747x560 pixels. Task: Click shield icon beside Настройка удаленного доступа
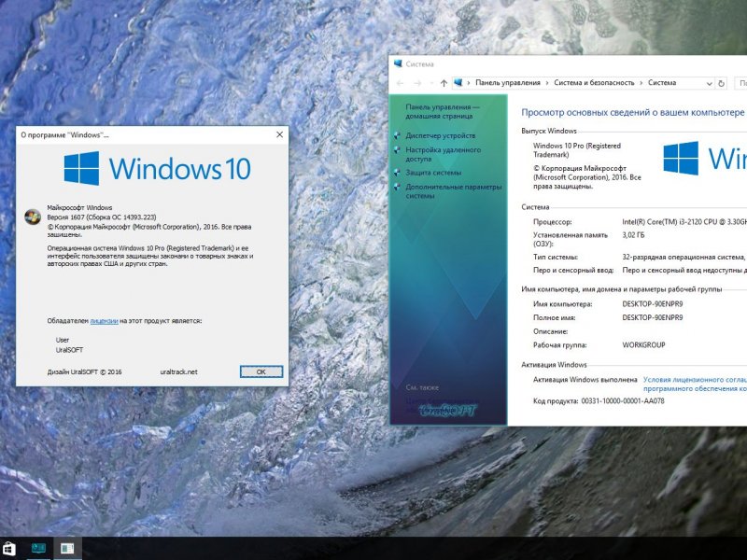[398, 150]
